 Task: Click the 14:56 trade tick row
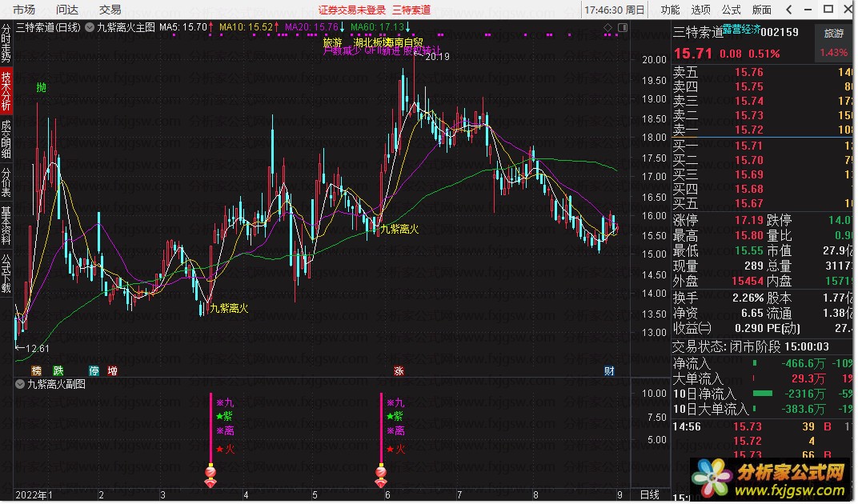point(762,426)
